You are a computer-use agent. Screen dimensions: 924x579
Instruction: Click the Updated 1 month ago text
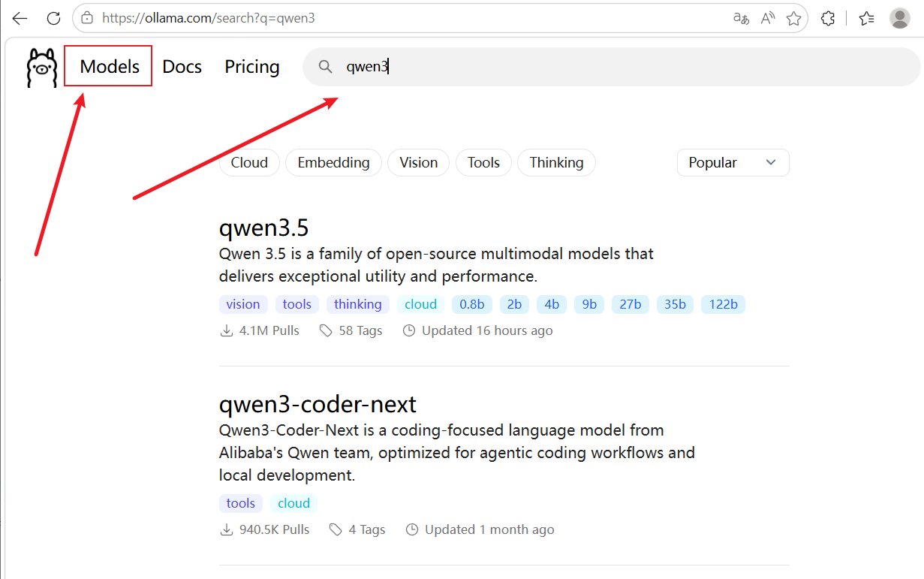tap(480, 529)
